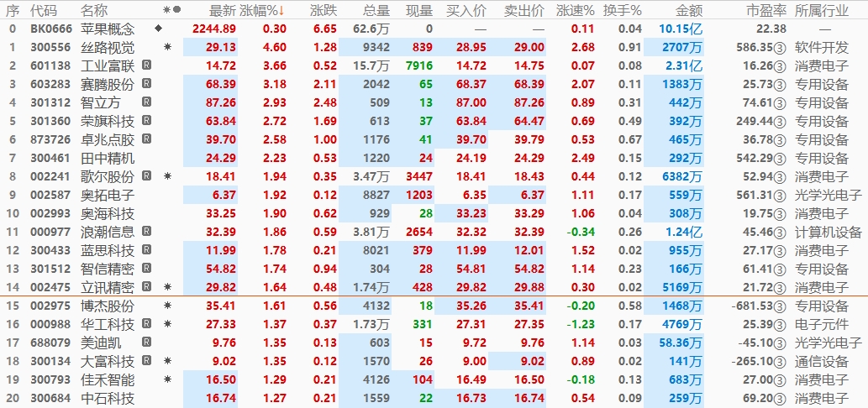The height and width of the screenshot is (408, 868).
Task: Sort by the 卖出价 column header
Action: [x=524, y=10]
